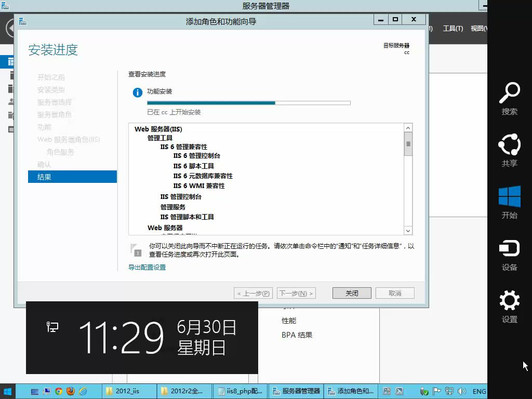Click the Share charm icon
The image size is (532, 399).
pos(509,150)
